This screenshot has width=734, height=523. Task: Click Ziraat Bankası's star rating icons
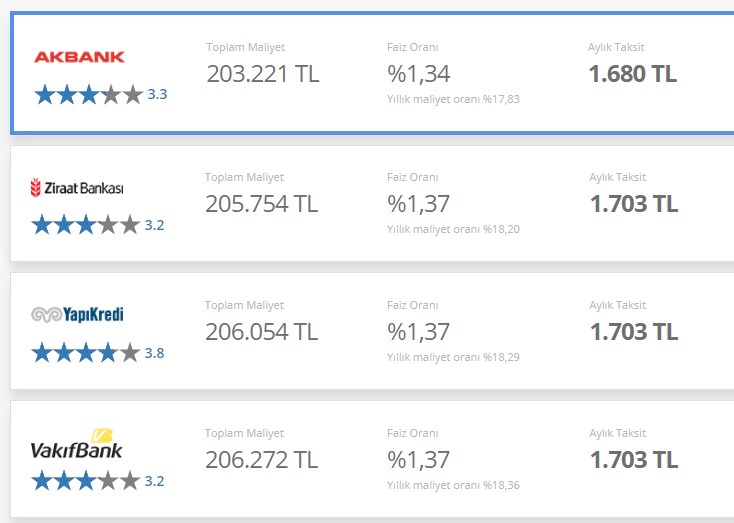tap(85, 225)
